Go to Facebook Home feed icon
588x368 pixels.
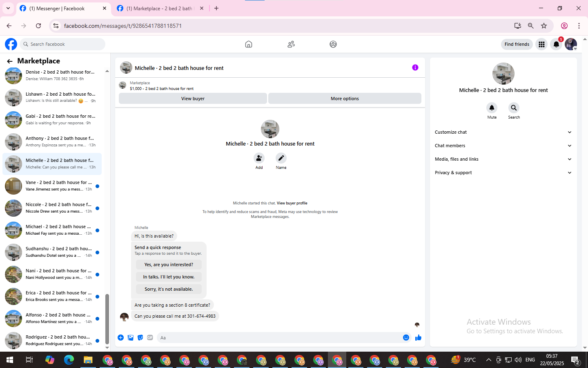[249, 44]
